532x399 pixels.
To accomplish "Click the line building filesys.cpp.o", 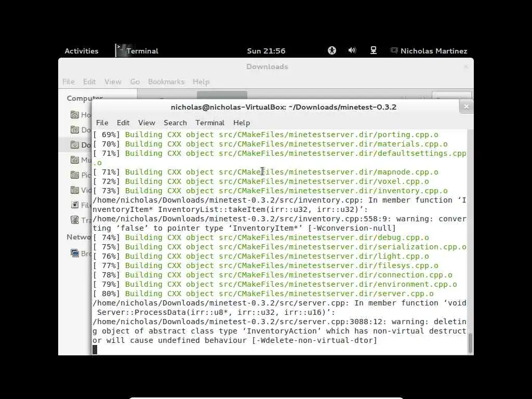I will click(x=265, y=265).
